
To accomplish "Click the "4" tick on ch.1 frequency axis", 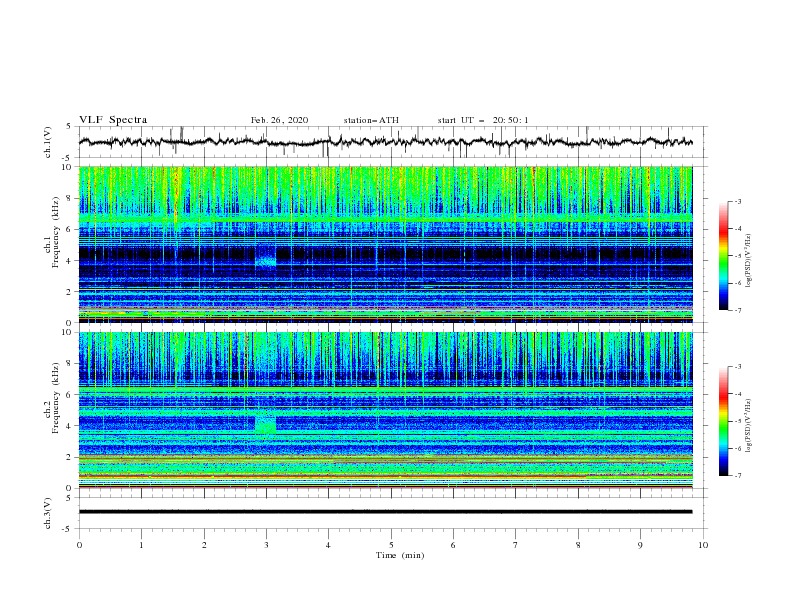I will click(70, 261).
